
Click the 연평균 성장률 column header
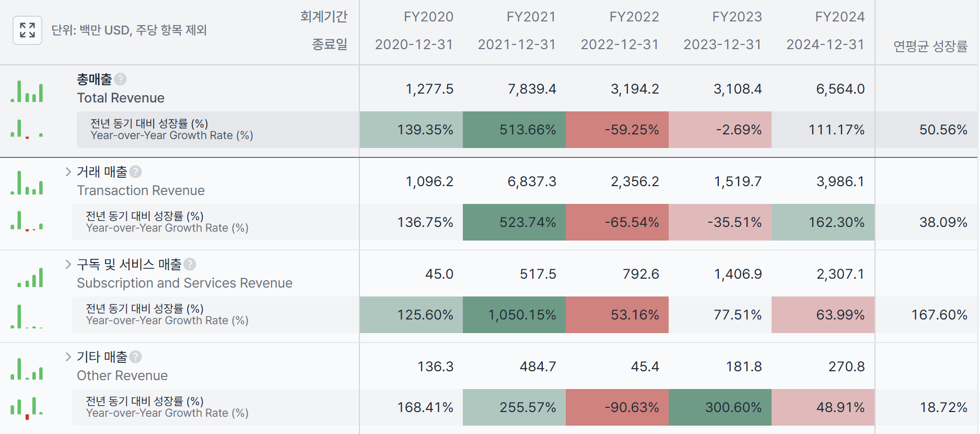(x=930, y=46)
